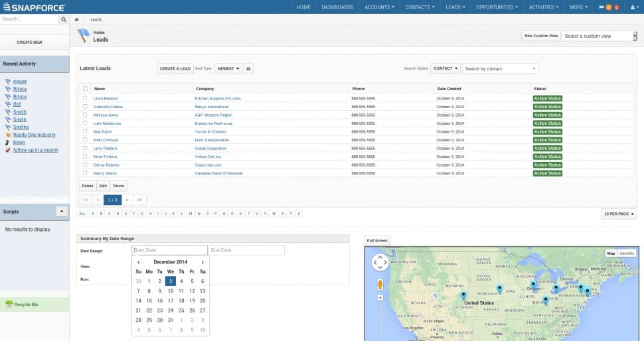The height and width of the screenshot is (341, 644).
Task: Check the Melissa Jones row checkbox
Action: point(85,115)
